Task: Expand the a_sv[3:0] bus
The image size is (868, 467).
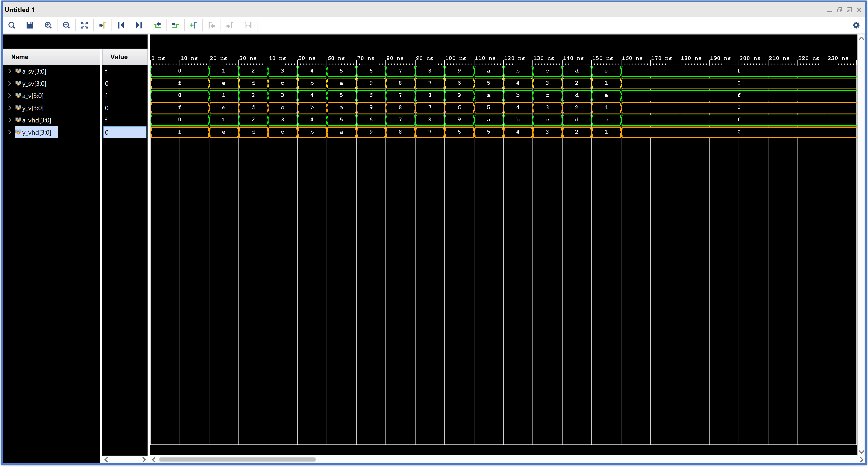Action: (10, 71)
